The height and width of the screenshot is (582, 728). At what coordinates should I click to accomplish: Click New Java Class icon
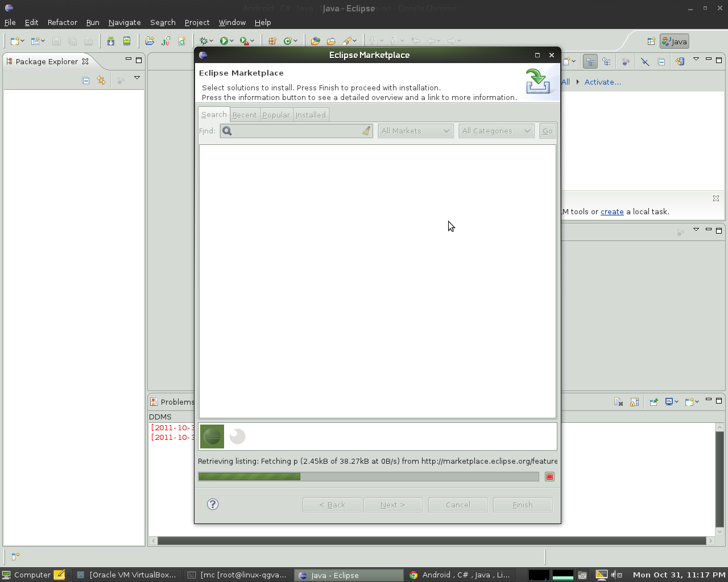tap(288, 41)
